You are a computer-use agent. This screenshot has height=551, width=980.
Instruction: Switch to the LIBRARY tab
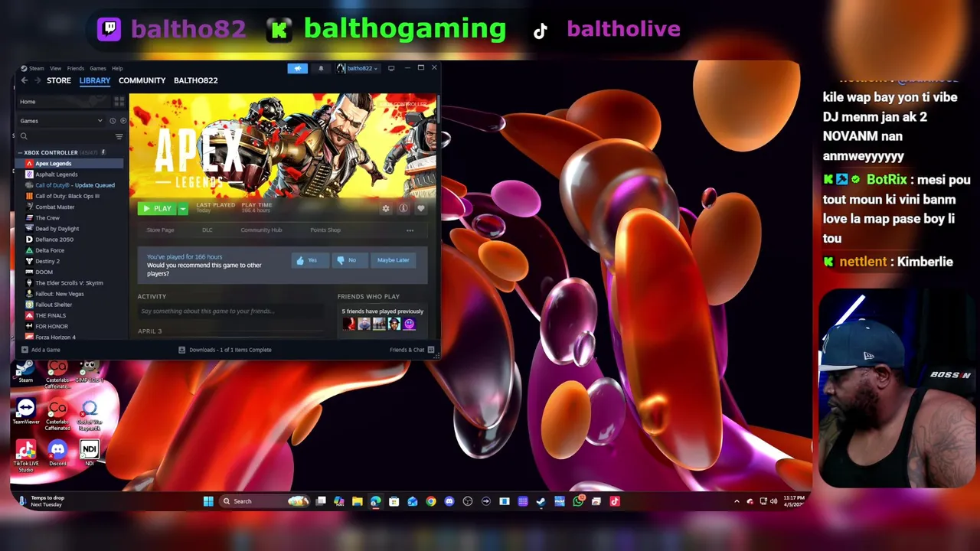(95, 80)
